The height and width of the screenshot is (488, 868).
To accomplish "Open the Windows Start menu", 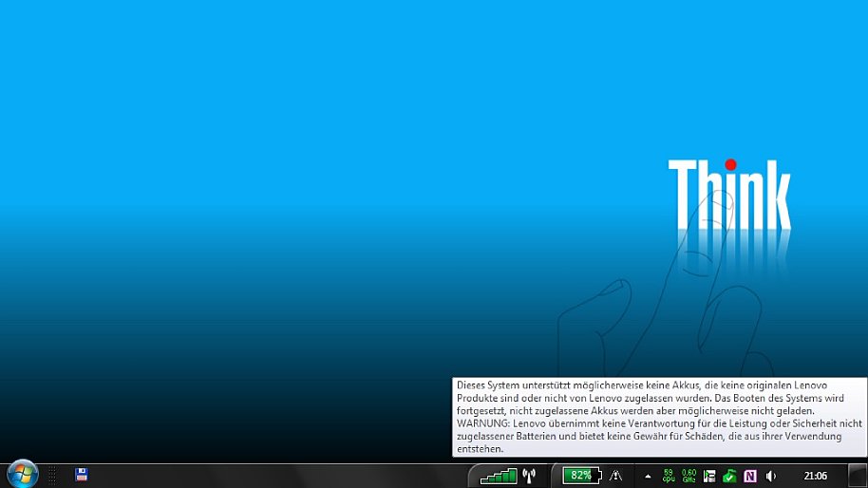I will pos(22,474).
